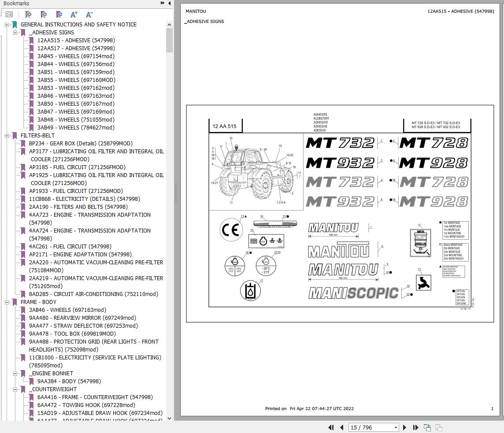Go to the next page

pyautogui.click(x=405, y=427)
